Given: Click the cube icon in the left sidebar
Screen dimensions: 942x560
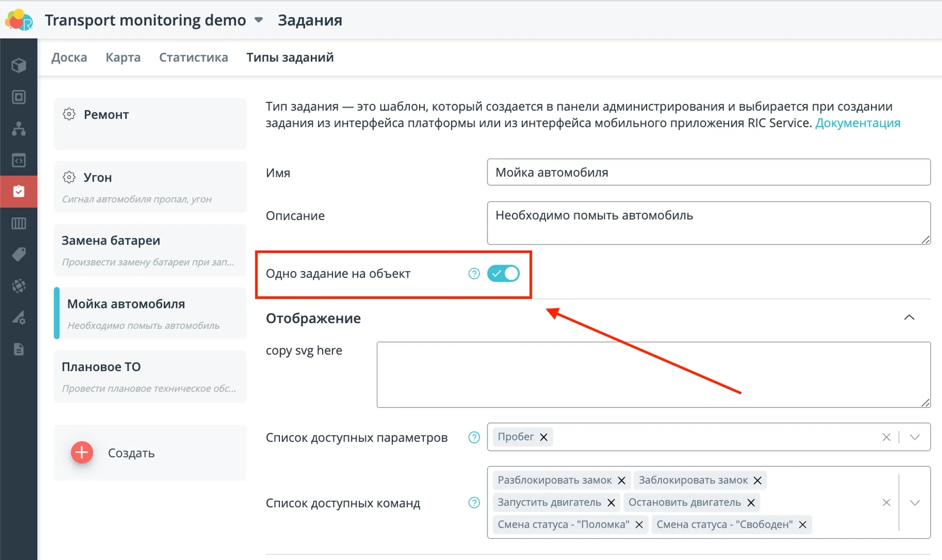Looking at the screenshot, I should (18, 65).
